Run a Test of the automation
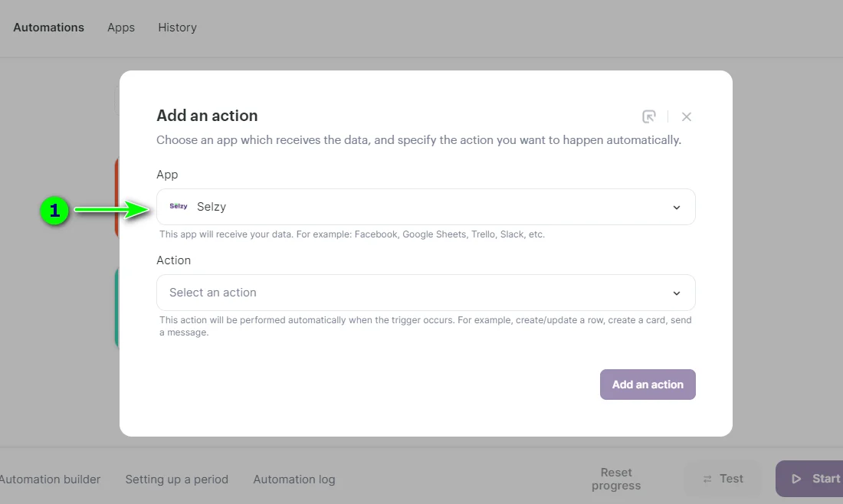 [x=722, y=478]
